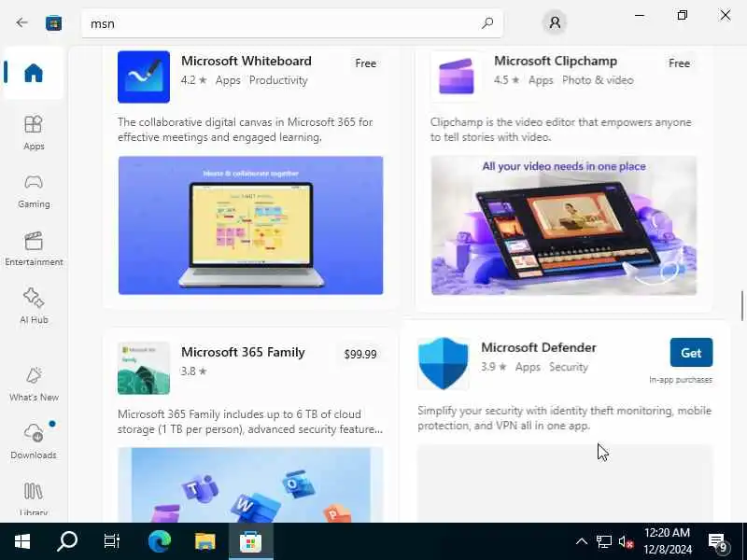Click the Security category label

point(569,367)
